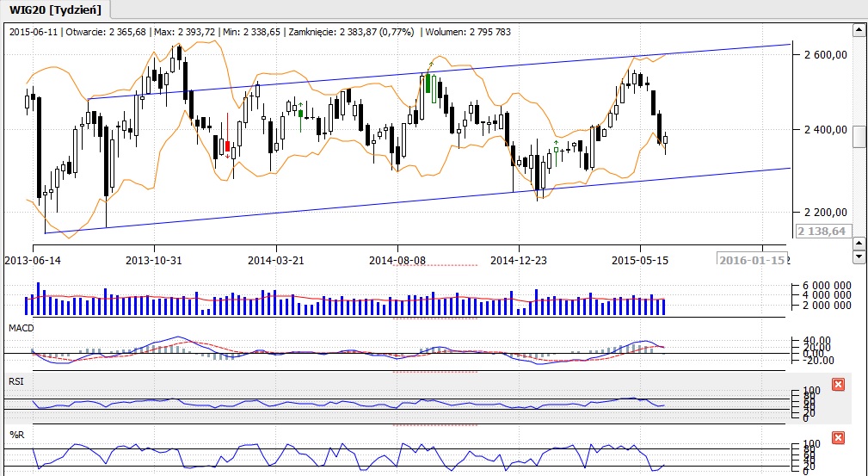The width and height of the screenshot is (868, 476).
Task: Click the 2 138,64 price cursor label
Action: (x=822, y=232)
